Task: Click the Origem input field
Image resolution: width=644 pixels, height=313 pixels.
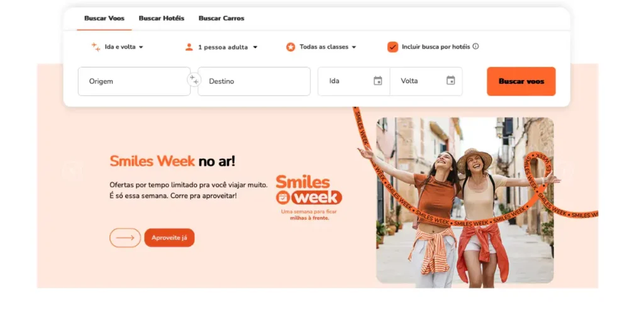Action: click(135, 81)
